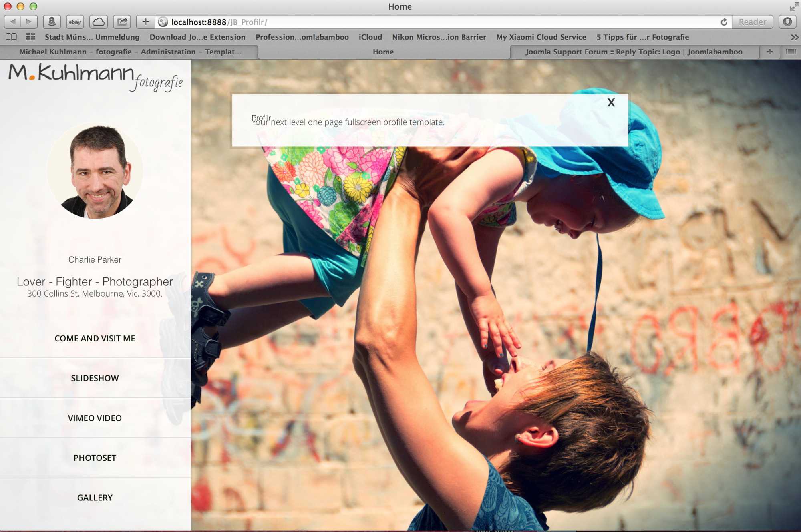Click the localhost address bar

click(443, 22)
